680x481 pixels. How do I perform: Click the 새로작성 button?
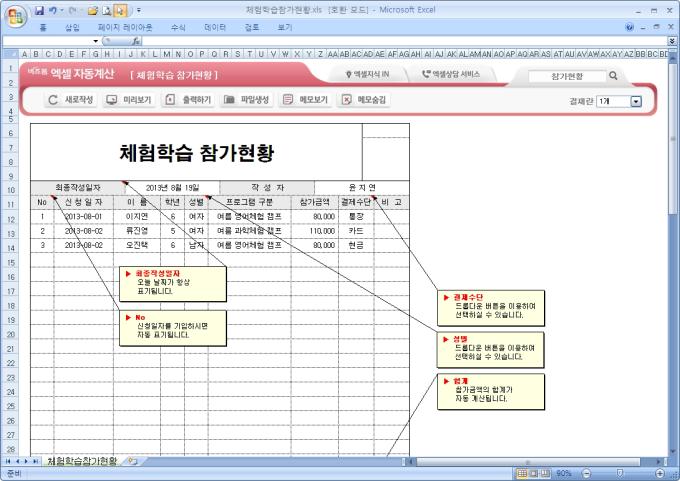[71, 100]
